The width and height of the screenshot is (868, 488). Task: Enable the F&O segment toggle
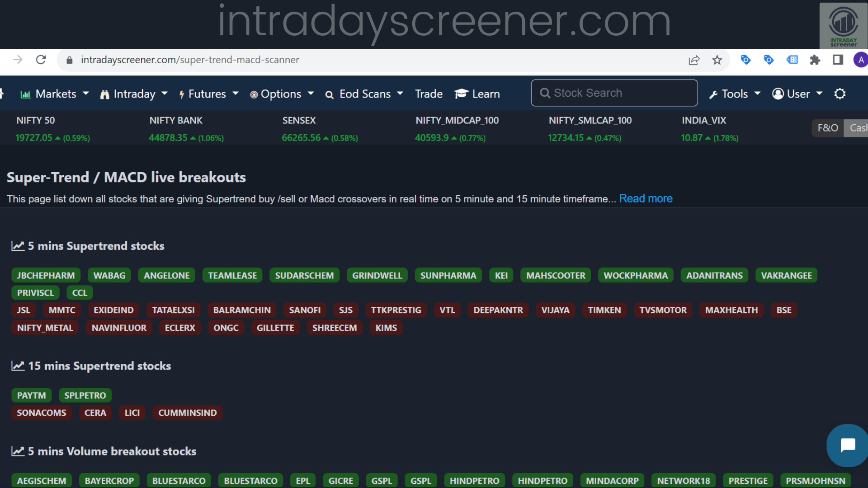[x=827, y=128]
